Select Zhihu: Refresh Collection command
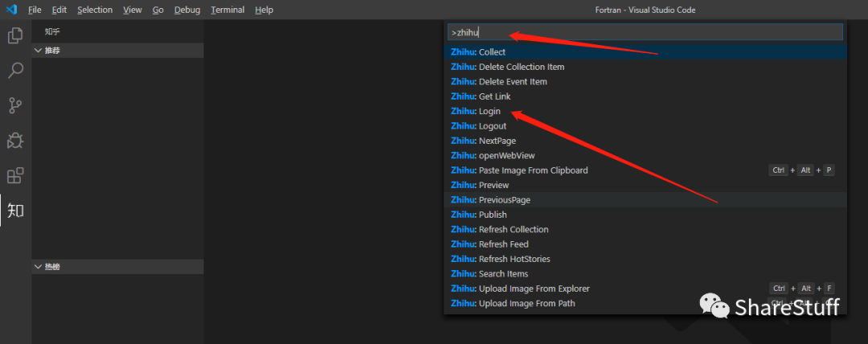The height and width of the screenshot is (344, 868). click(645, 229)
